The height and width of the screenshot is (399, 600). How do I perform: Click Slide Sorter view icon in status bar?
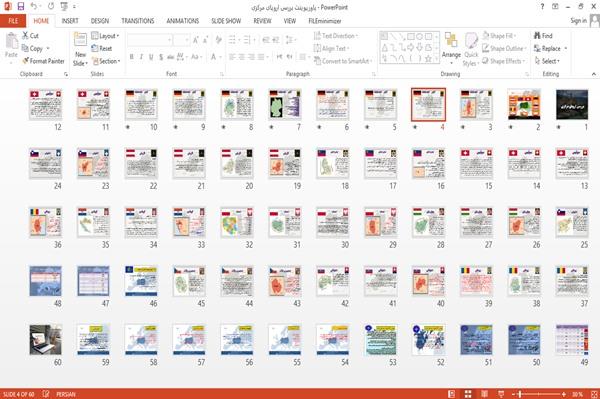(468, 394)
